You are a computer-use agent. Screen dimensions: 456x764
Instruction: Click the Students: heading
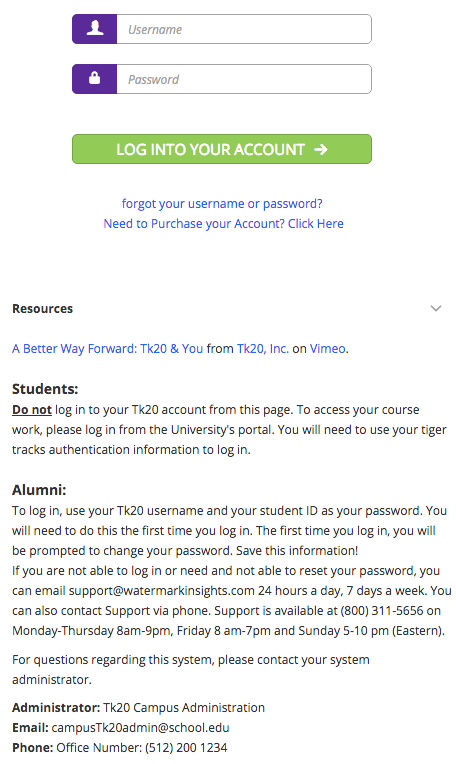pyautogui.click(x=45, y=389)
